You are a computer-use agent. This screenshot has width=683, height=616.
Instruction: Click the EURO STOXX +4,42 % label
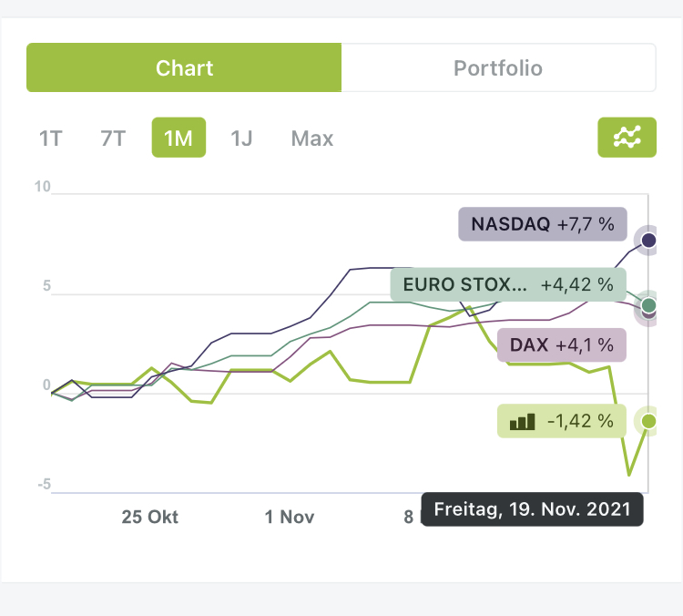tap(508, 284)
